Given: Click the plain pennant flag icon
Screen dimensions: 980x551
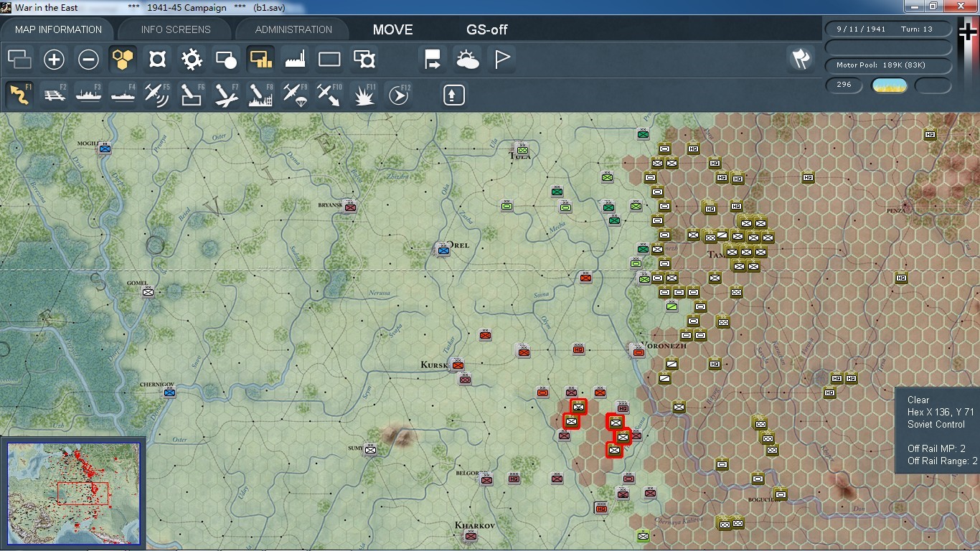Looking at the screenshot, I should 501,60.
